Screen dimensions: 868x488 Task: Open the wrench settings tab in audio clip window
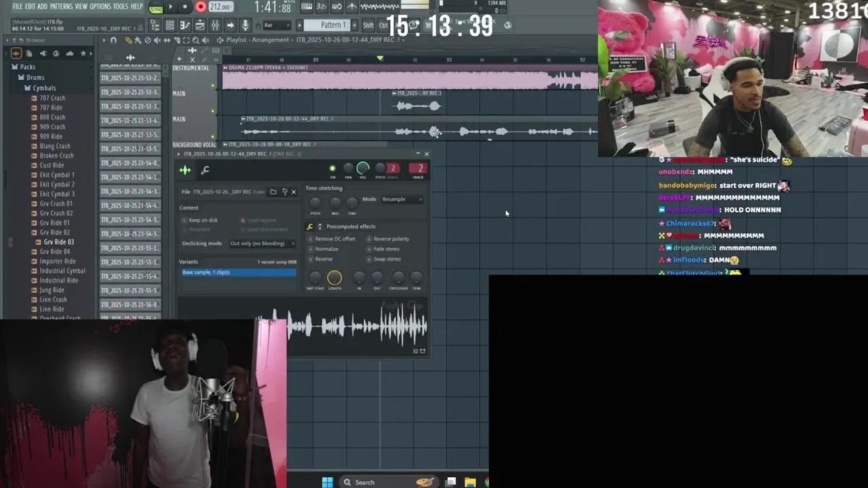[205, 170]
